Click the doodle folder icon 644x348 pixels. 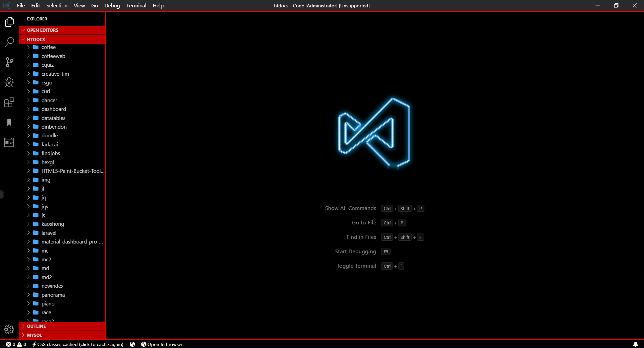pos(36,135)
